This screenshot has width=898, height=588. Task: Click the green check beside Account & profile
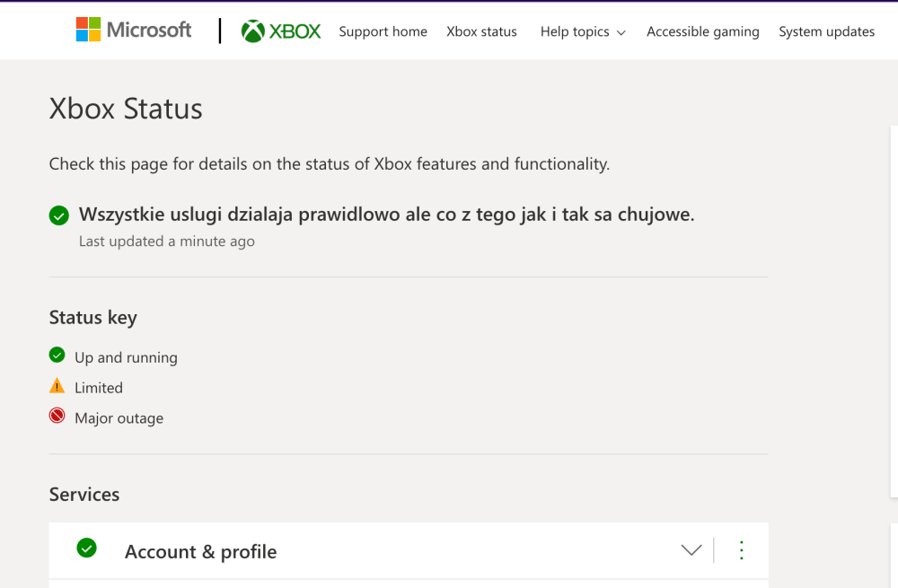[86, 548]
